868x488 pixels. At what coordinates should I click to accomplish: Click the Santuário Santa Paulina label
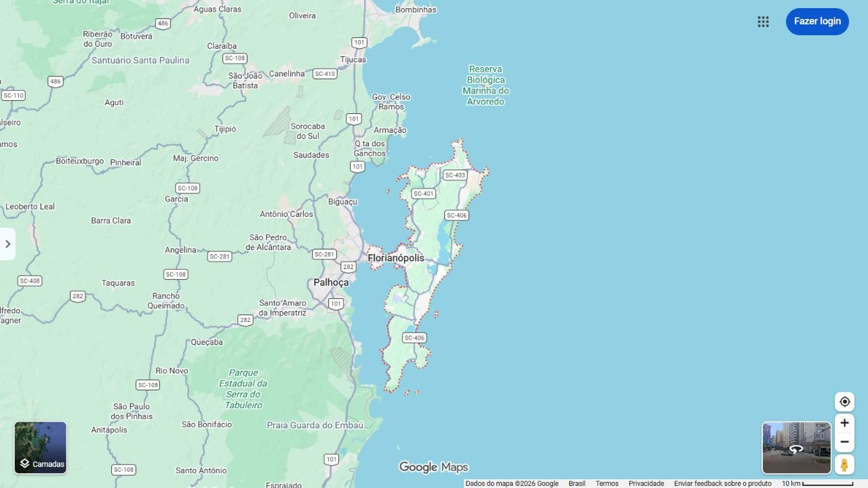coord(140,60)
